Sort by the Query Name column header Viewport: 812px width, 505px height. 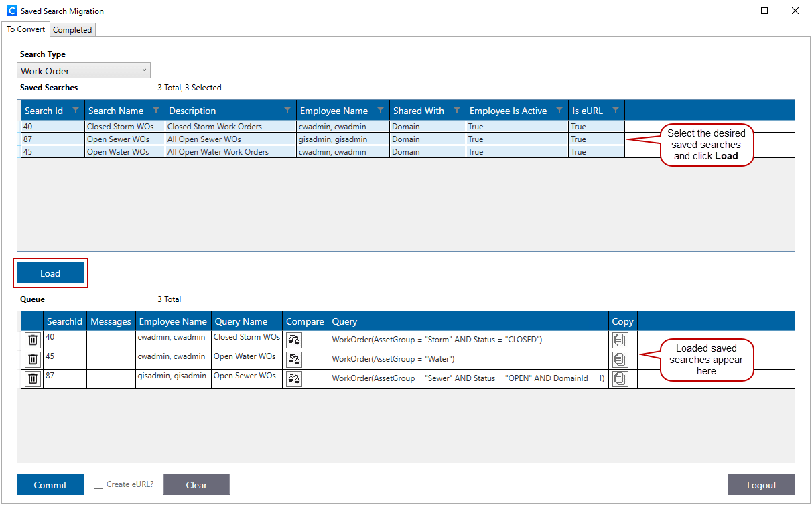[247, 321]
